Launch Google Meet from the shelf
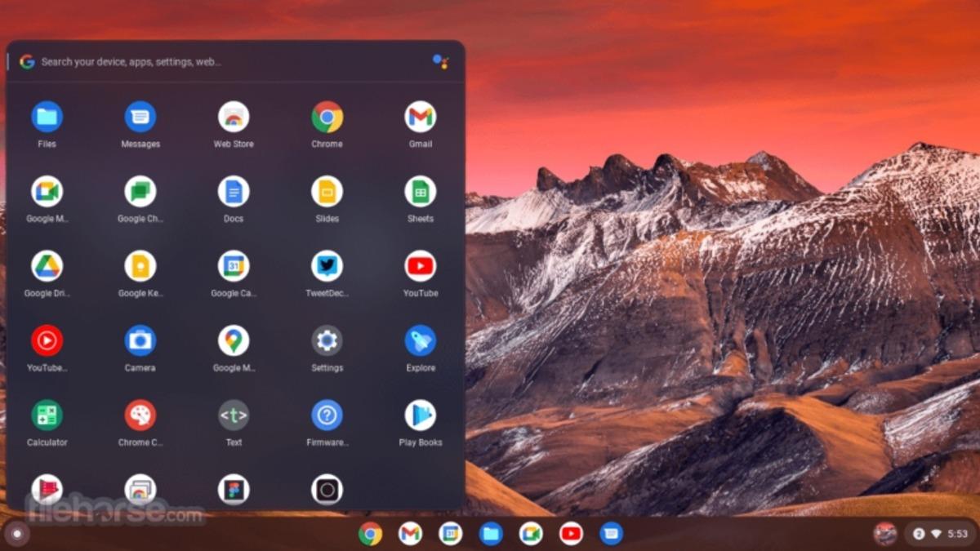980x551 pixels. click(x=531, y=535)
